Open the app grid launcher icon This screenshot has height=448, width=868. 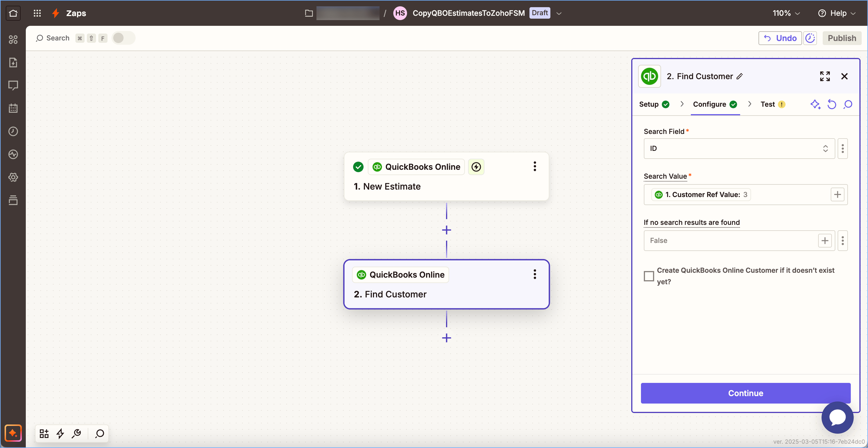tap(37, 13)
